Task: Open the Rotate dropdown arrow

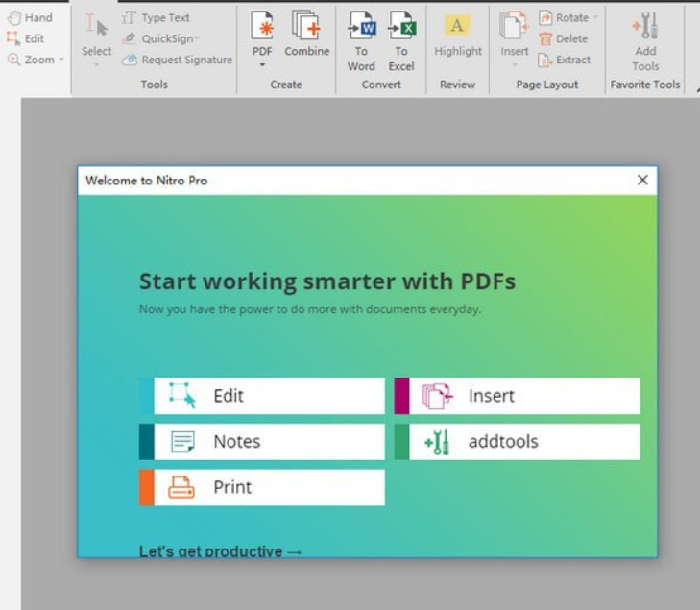Action: 595,18
